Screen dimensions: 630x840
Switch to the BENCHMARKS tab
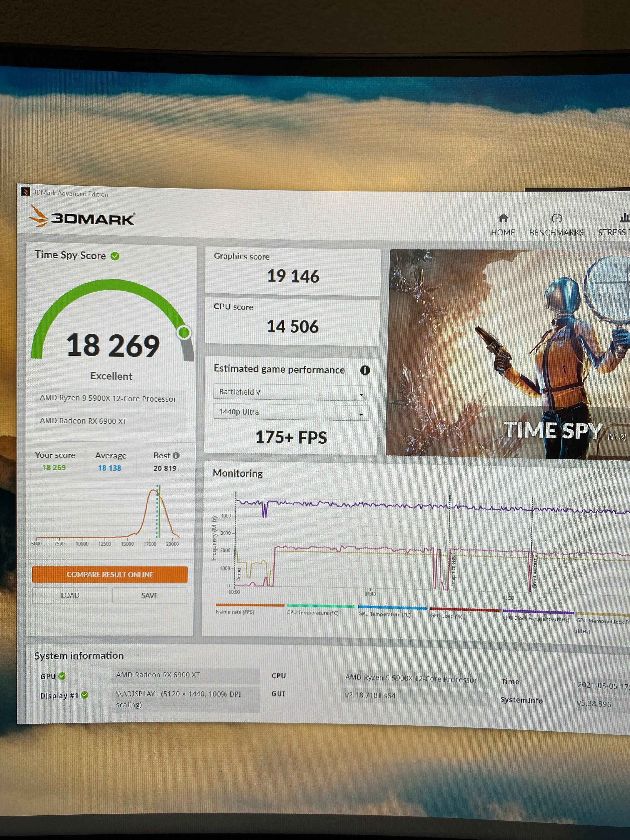click(x=556, y=232)
